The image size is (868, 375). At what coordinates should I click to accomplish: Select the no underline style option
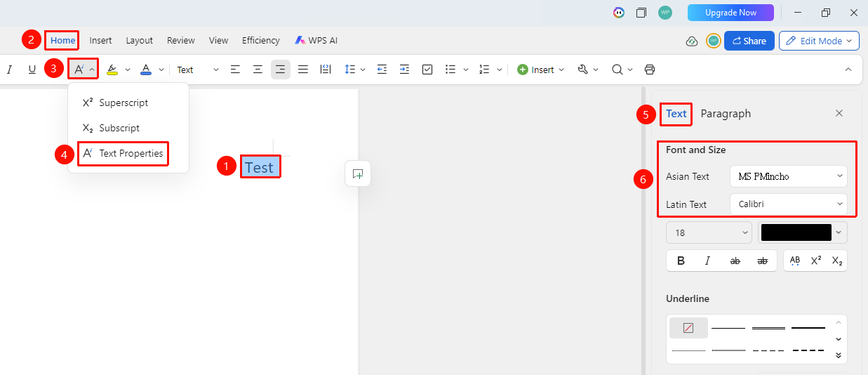point(688,328)
